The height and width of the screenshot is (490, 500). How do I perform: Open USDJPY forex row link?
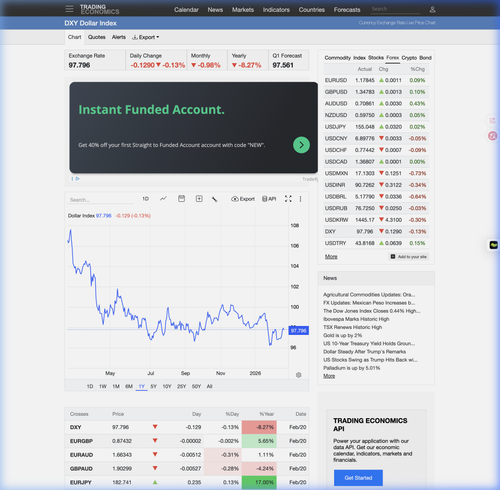point(335,127)
